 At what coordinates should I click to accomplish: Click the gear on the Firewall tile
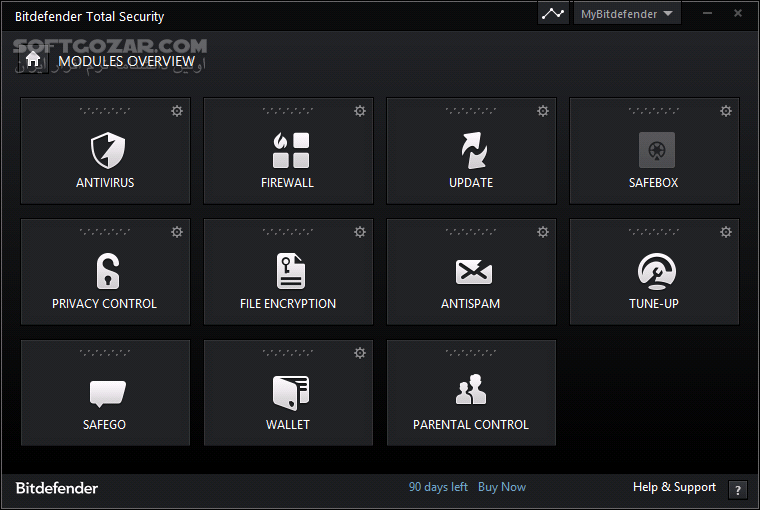coord(360,111)
